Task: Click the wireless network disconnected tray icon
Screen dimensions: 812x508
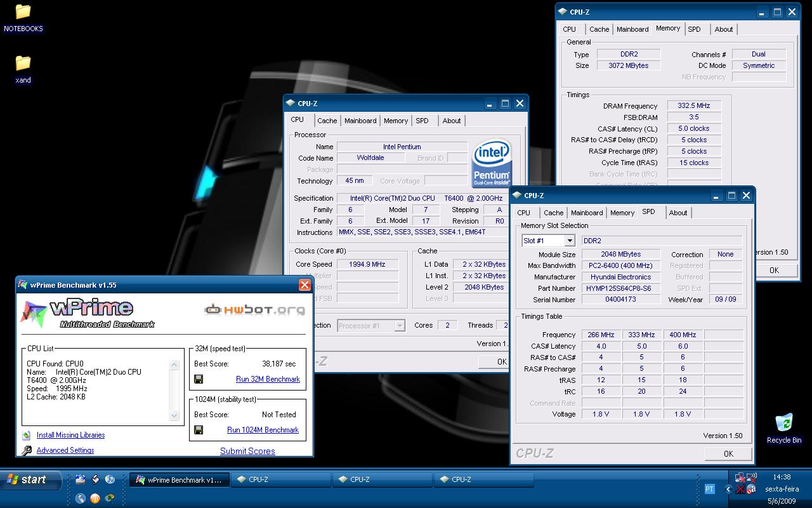Action: click(751, 478)
